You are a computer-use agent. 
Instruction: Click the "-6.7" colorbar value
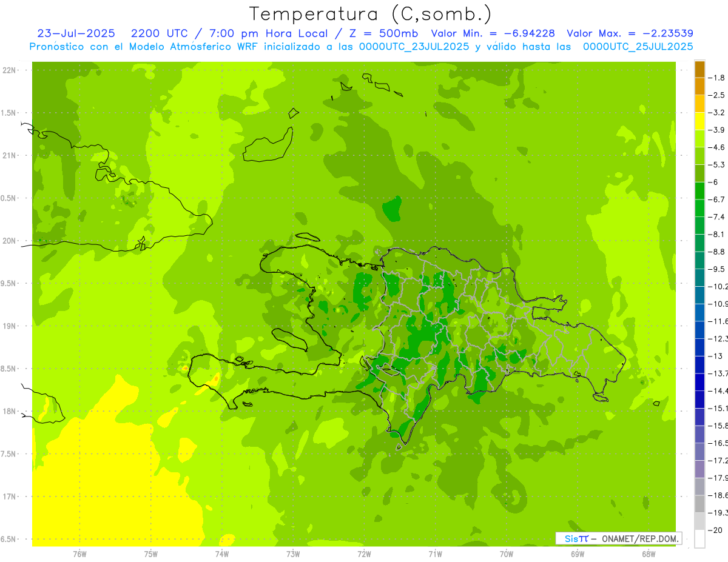click(x=717, y=199)
